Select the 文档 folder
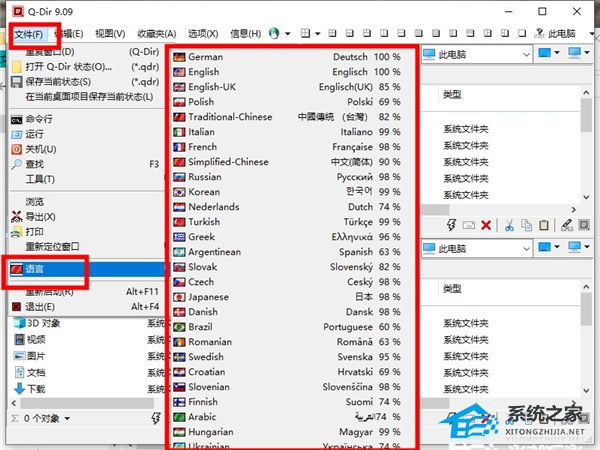This screenshot has height=450, width=600. [30, 373]
